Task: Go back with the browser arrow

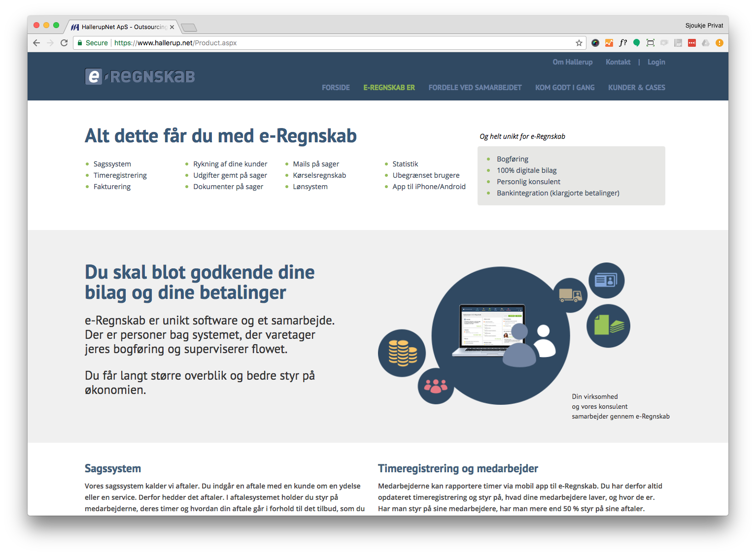Action: click(x=36, y=43)
